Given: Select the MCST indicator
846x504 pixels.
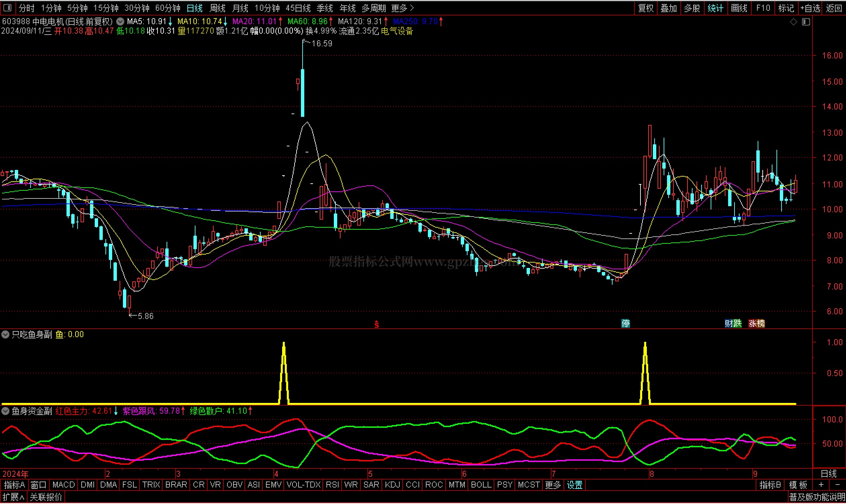Looking at the screenshot, I should tap(529, 486).
